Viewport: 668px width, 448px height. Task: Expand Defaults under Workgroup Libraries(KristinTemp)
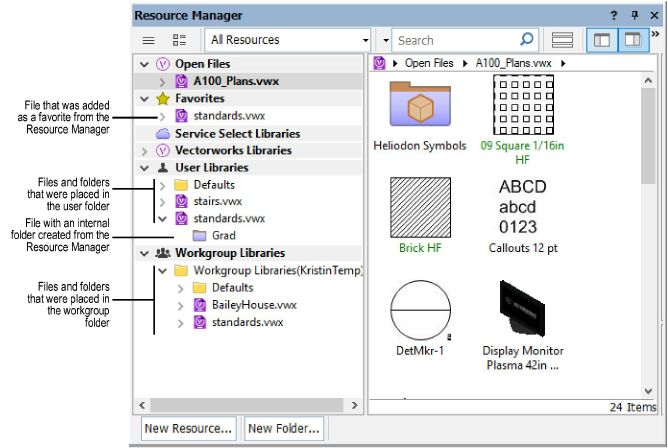pos(181,289)
